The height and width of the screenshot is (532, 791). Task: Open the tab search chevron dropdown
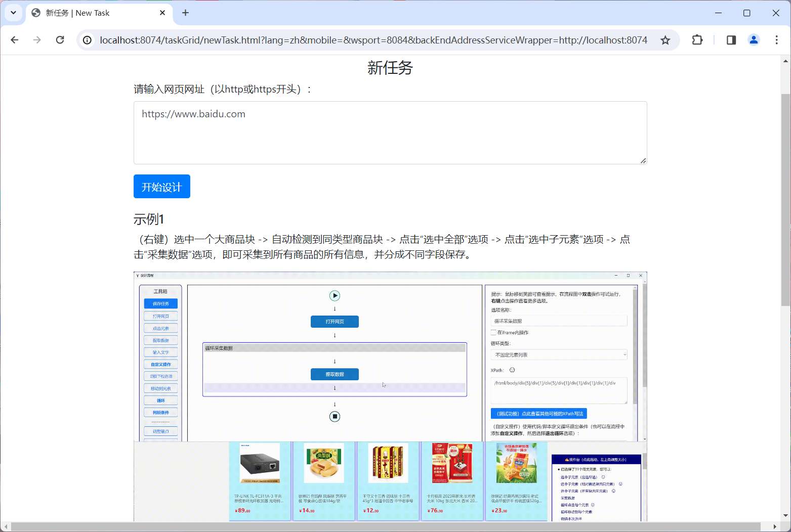(x=13, y=13)
